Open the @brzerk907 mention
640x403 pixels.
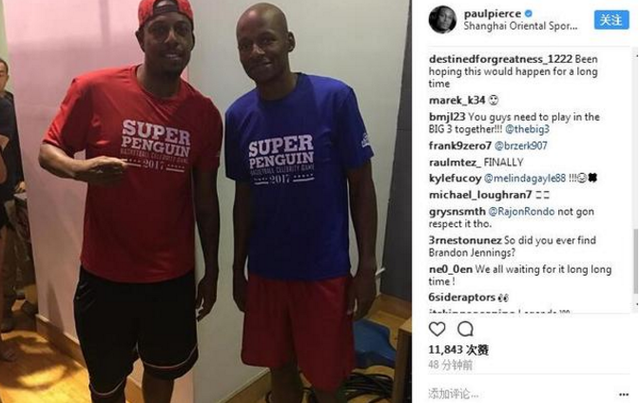click(520, 146)
